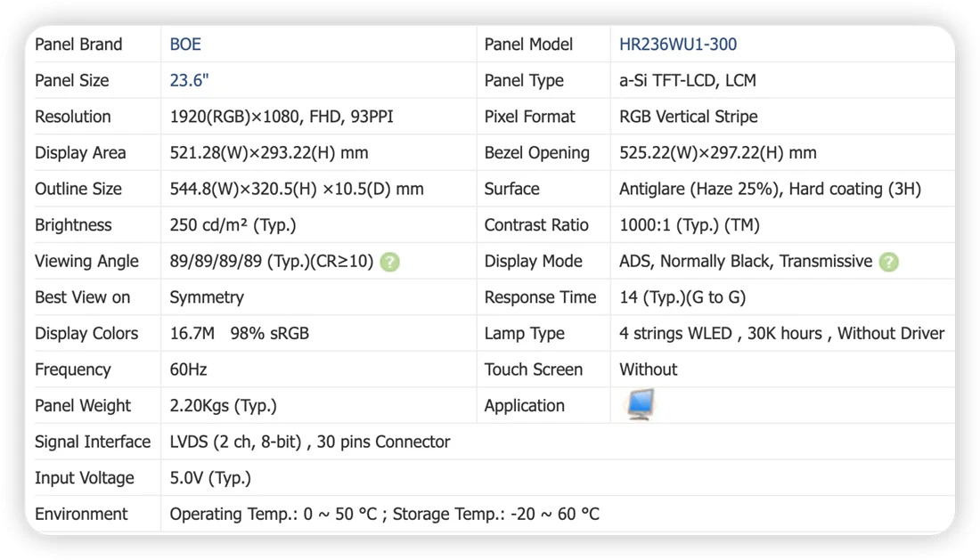Select the Antiglare (Haze 25%) surface value
Screen dimensions: 980x560
[x=770, y=189]
